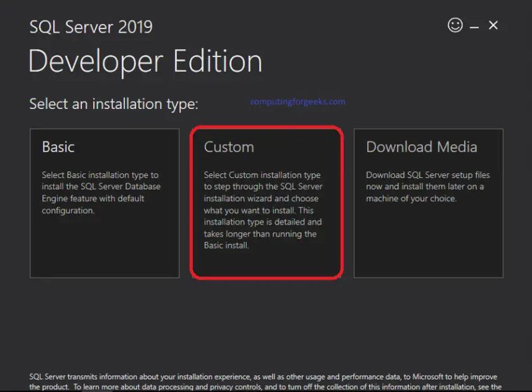Select the Basic installation type card
Screen dimensions: 532x392
104,203
